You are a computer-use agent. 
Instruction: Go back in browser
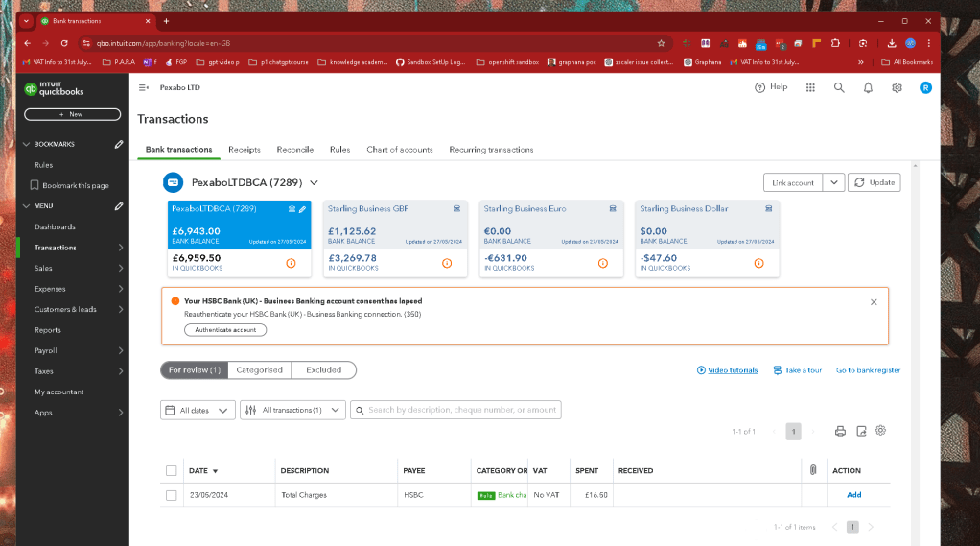pos(28,43)
